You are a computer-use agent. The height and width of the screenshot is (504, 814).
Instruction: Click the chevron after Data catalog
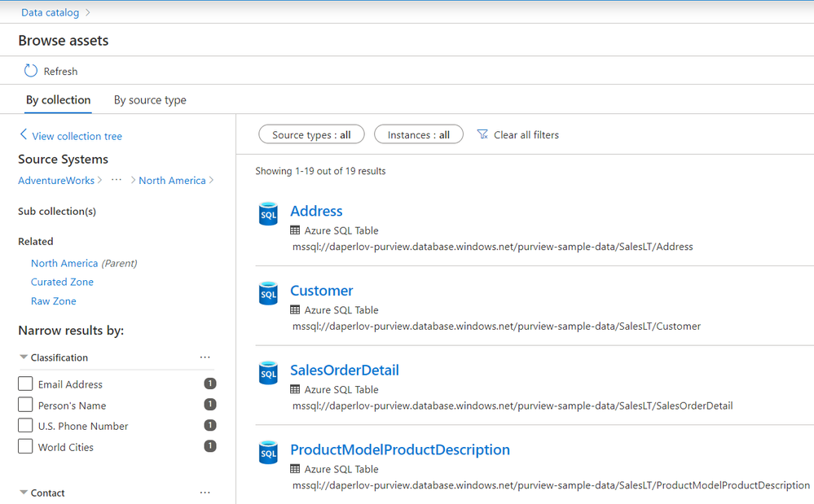click(88, 12)
